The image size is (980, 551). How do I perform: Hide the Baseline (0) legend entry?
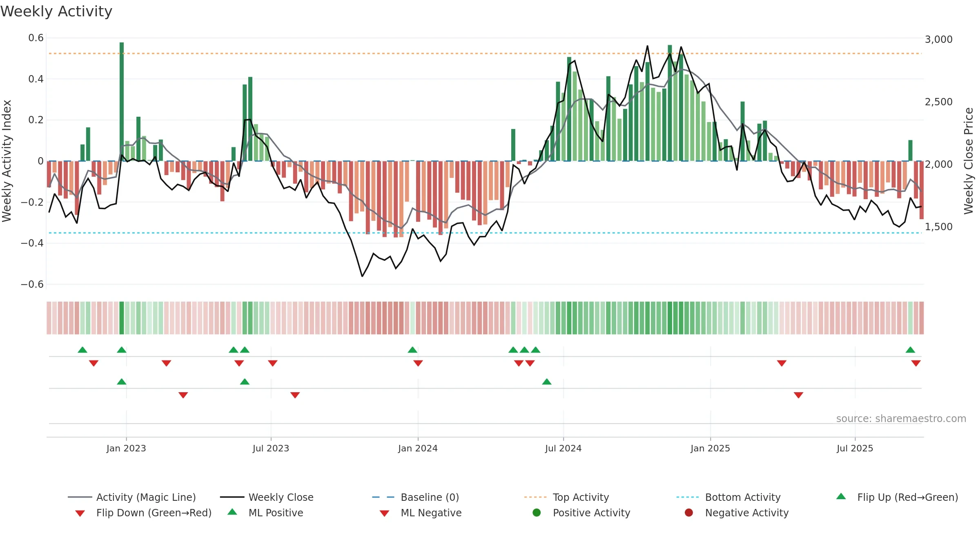pyautogui.click(x=416, y=497)
